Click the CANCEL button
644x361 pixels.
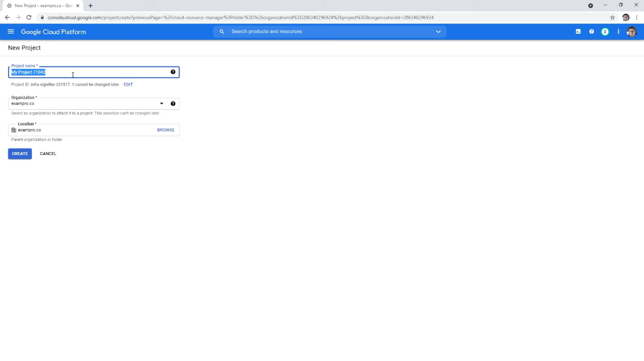pyautogui.click(x=48, y=154)
